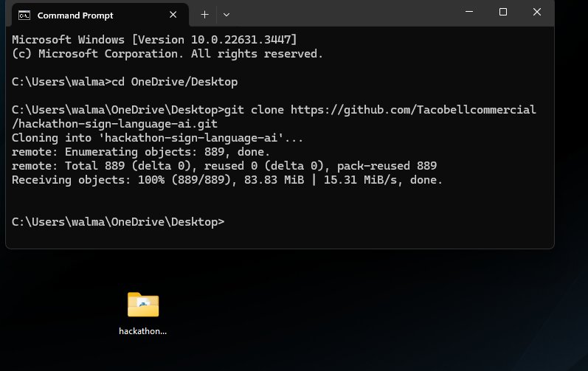This screenshot has width=588, height=371.
Task: Select the Command Prompt tab
Action: [x=100, y=15]
